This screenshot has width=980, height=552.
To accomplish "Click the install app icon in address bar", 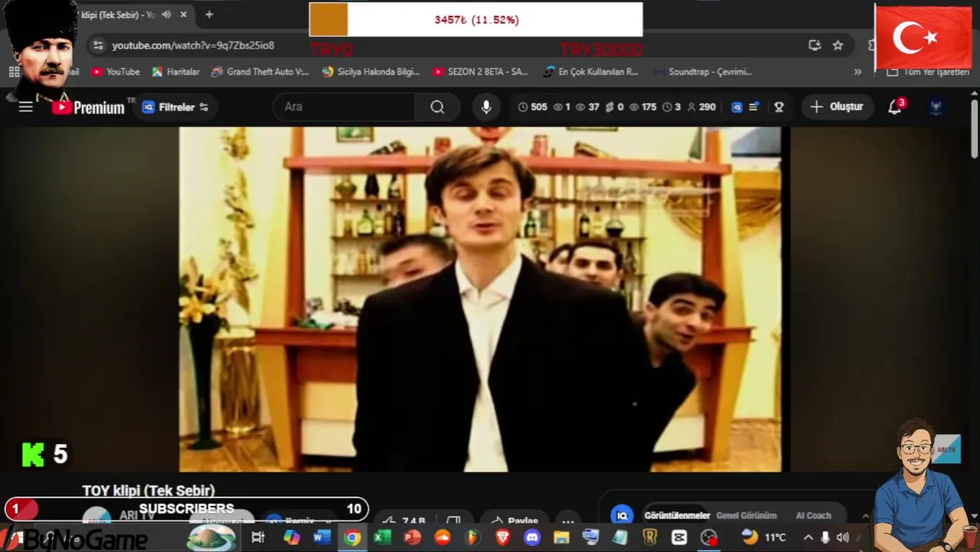I will [814, 45].
